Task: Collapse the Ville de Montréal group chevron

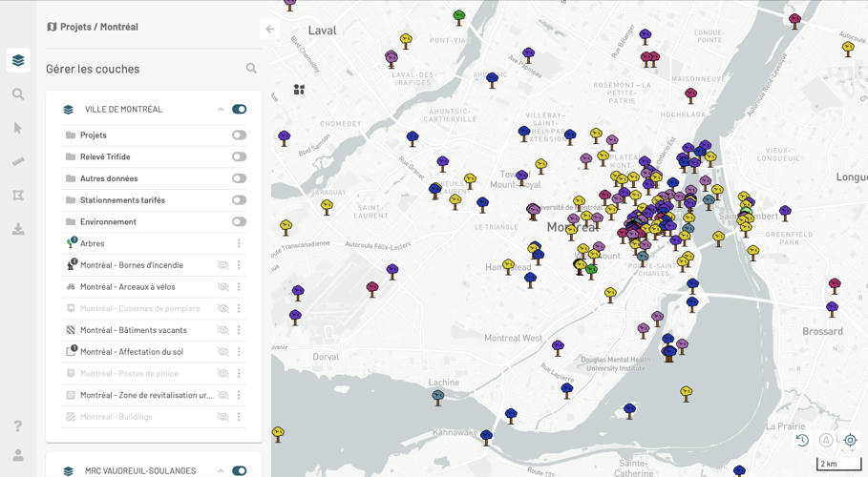Action: click(x=221, y=110)
